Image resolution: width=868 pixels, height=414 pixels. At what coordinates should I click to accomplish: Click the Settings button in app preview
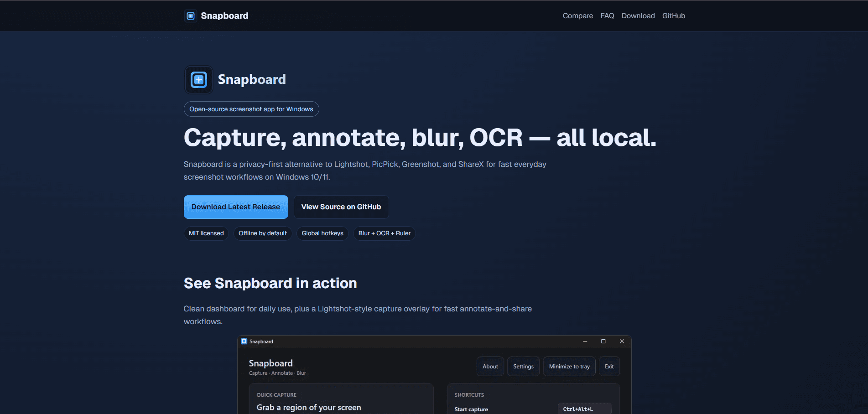coord(523,367)
